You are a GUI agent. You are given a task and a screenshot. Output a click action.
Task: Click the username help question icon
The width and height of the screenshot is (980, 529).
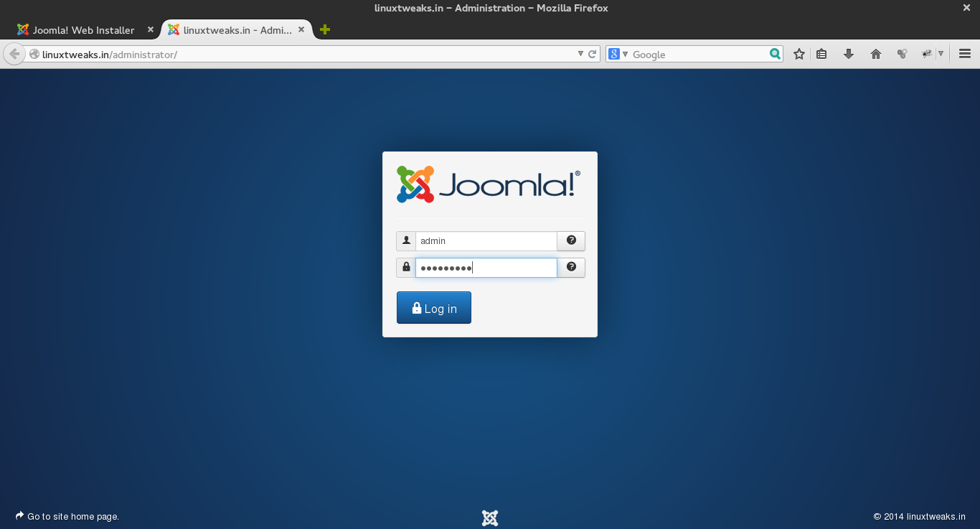pyautogui.click(x=571, y=241)
